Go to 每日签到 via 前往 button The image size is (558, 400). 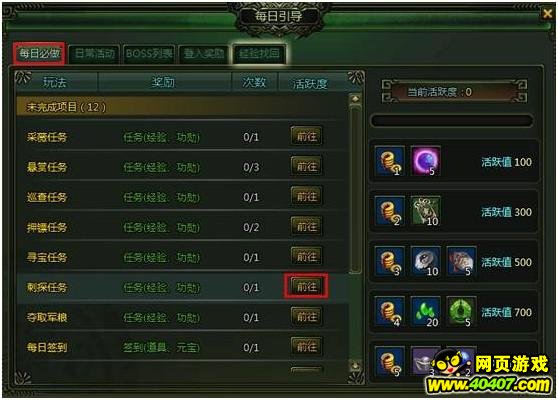pyautogui.click(x=306, y=346)
